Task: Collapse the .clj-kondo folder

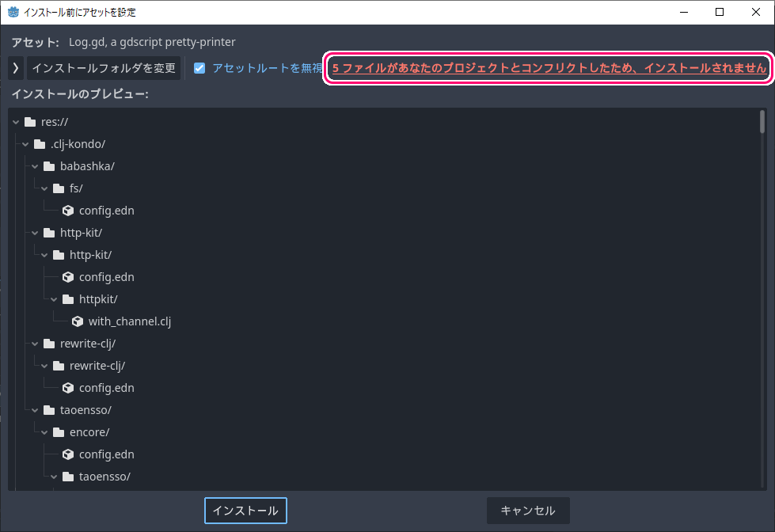Action: (x=25, y=144)
